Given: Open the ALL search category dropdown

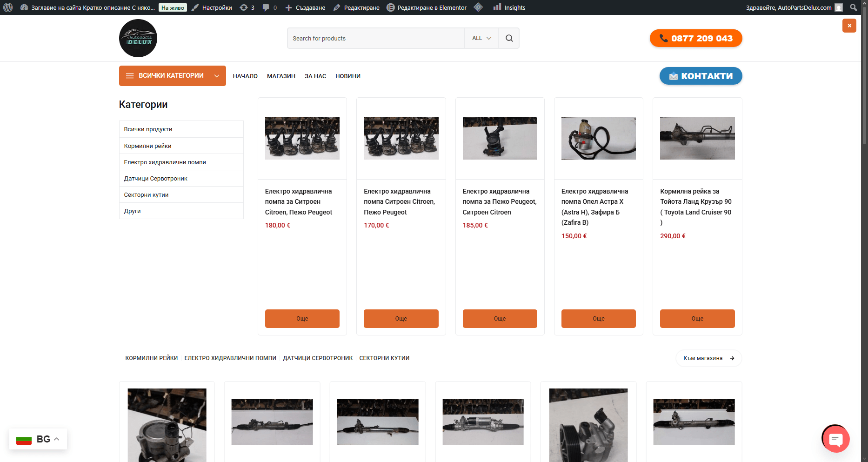Looking at the screenshot, I should pos(481,38).
